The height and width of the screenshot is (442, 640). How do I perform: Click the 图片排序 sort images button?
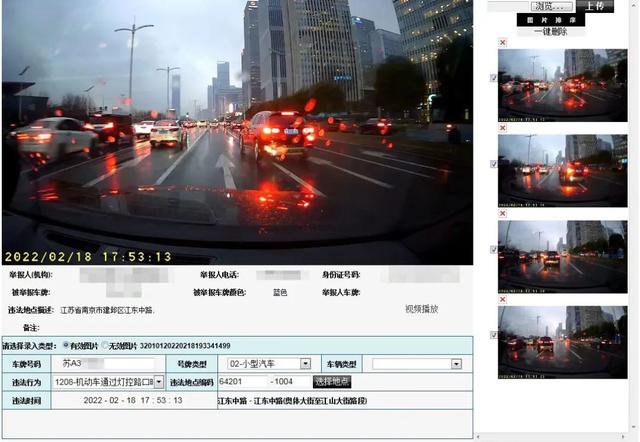551,20
